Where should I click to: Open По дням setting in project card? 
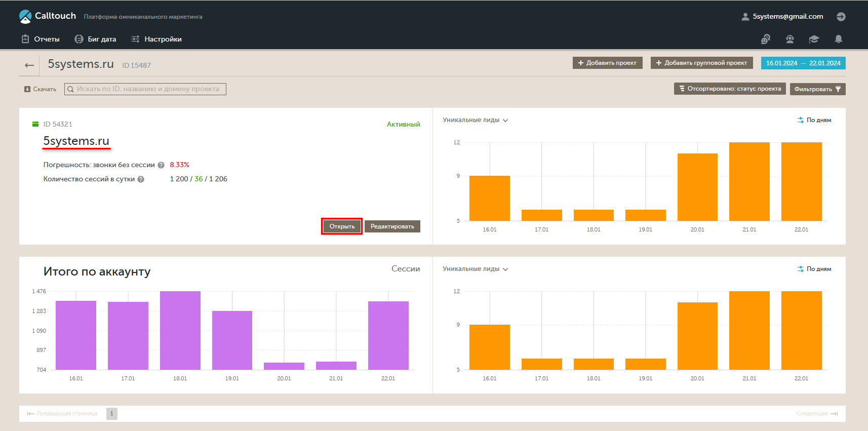[814, 120]
